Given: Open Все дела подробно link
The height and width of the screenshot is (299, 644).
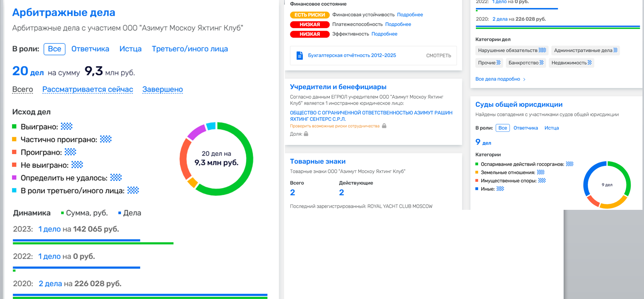Looking at the screenshot, I should click(498, 79).
